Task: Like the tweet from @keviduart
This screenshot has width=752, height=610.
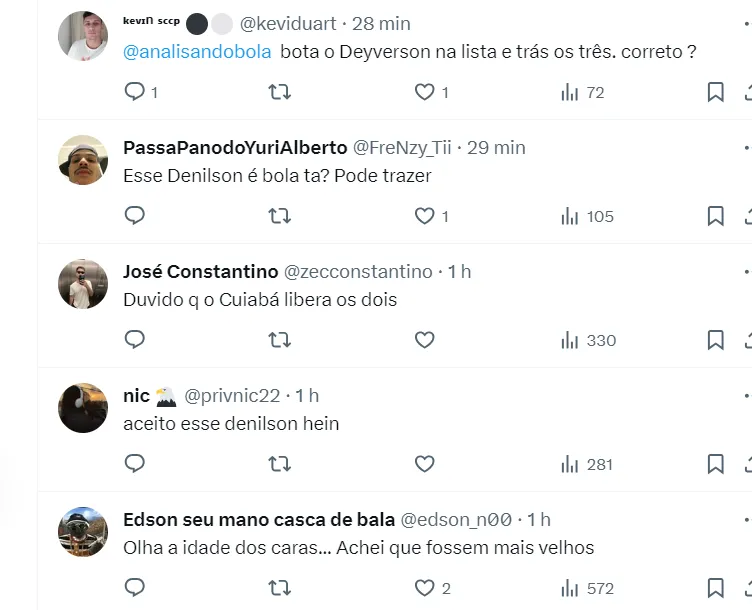Action: point(425,92)
